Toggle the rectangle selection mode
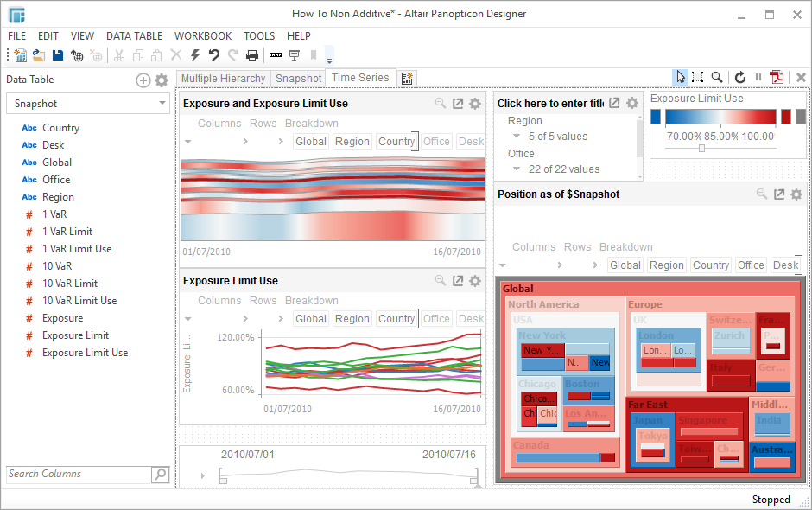The width and height of the screenshot is (812, 510). pyautogui.click(x=698, y=78)
